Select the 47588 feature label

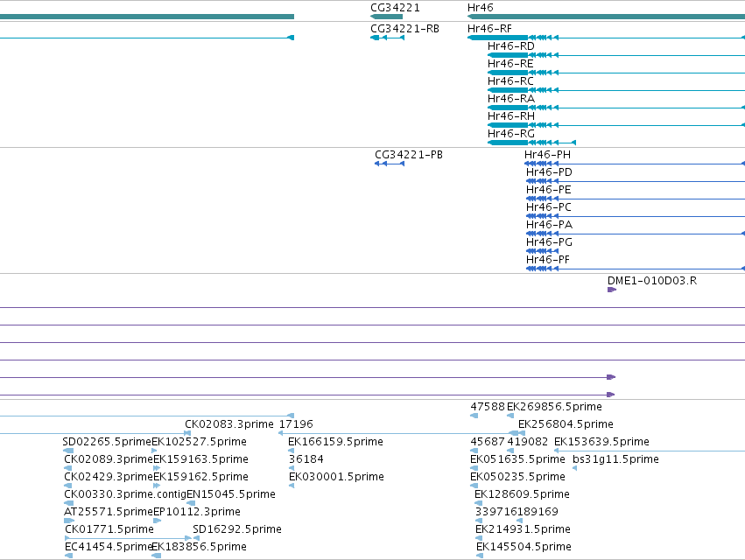pyautogui.click(x=488, y=407)
